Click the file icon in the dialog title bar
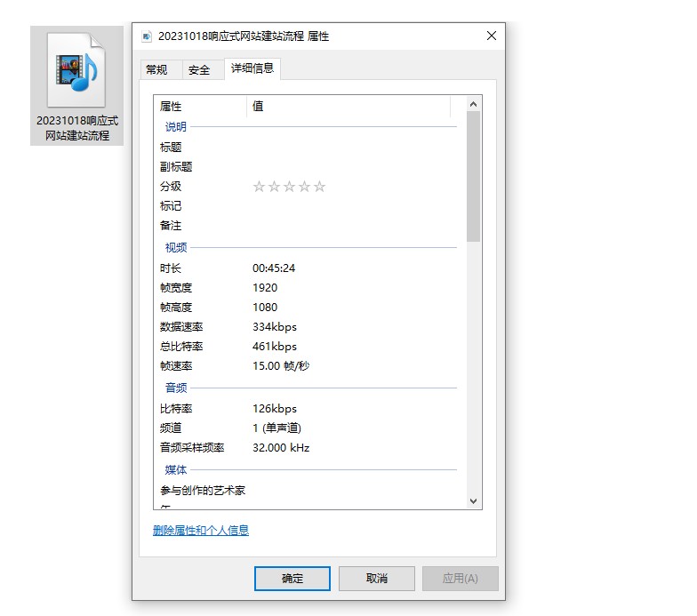This screenshot has width=697, height=616. (x=147, y=36)
